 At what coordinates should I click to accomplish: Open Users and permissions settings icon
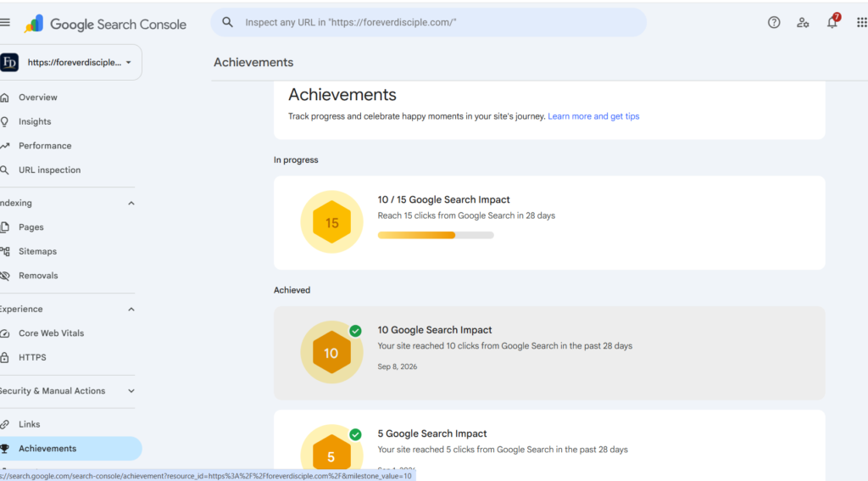803,23
